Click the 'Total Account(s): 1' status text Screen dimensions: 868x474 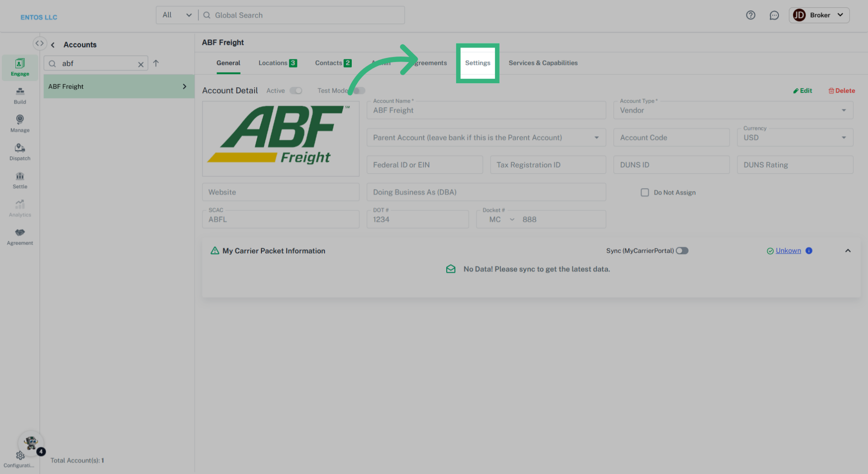pos(77,460)
